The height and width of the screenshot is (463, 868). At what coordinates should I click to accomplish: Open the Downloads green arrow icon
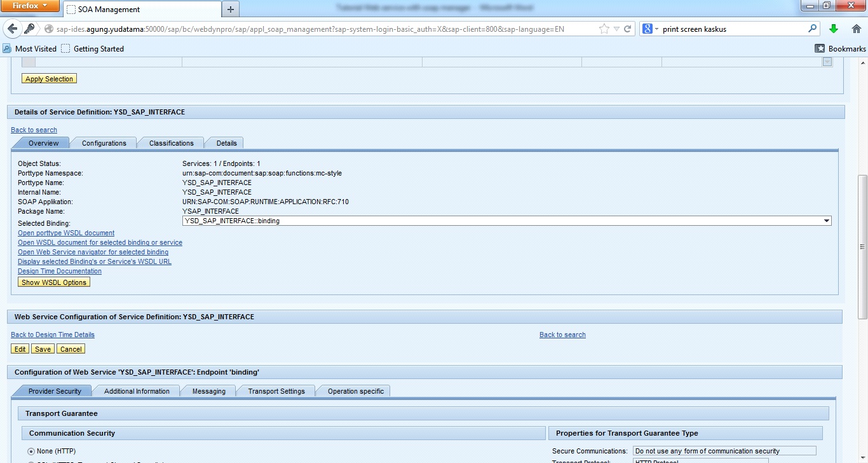pyautogui.click(x=834, y=29)
